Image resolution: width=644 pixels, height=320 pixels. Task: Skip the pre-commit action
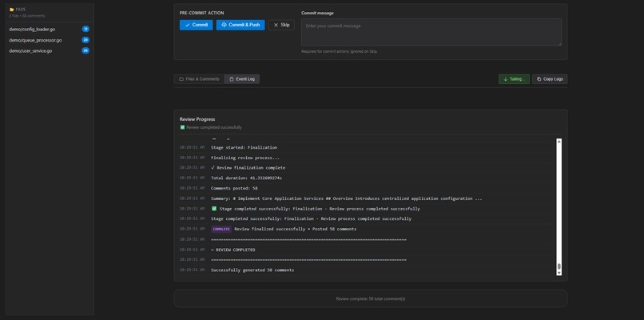tap(281, 25)
